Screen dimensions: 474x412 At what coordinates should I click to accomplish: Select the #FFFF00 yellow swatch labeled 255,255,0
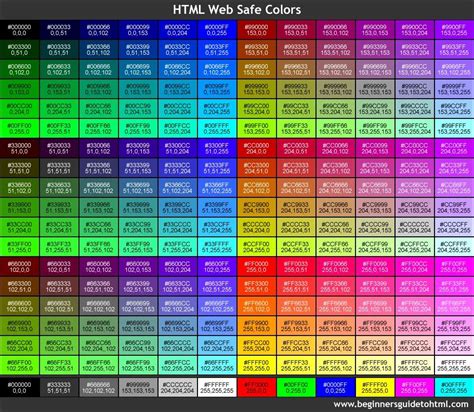(257, 365)
